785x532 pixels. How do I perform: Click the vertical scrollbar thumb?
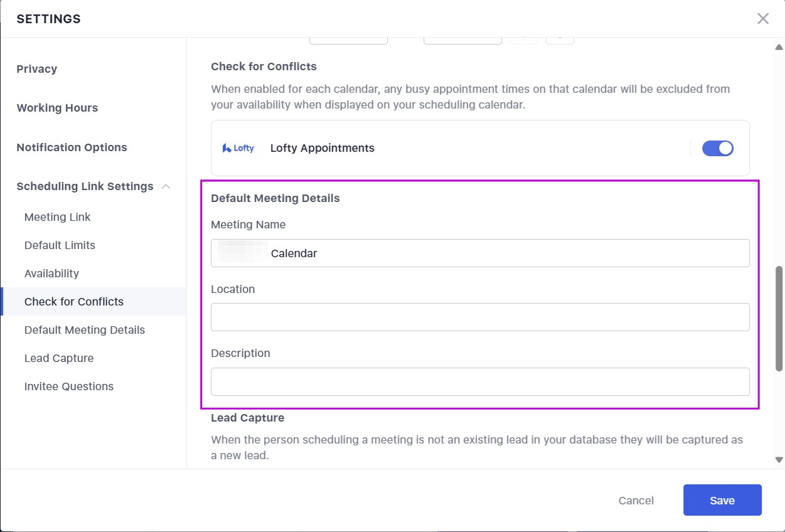779,318
